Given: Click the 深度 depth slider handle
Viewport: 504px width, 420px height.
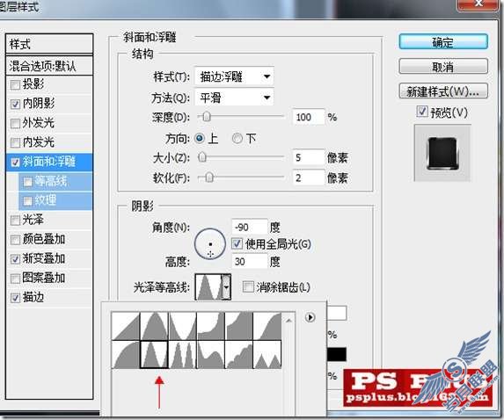Looking at the screenshot, I should click(207, 117).
